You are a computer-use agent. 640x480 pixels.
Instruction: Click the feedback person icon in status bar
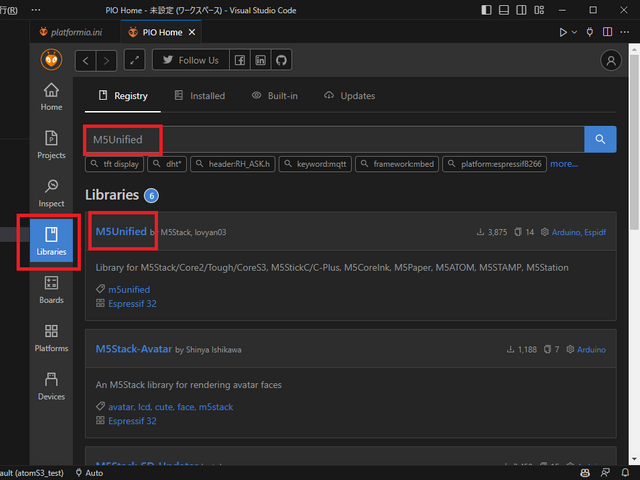pyautogui.click(x=605, y=473)
